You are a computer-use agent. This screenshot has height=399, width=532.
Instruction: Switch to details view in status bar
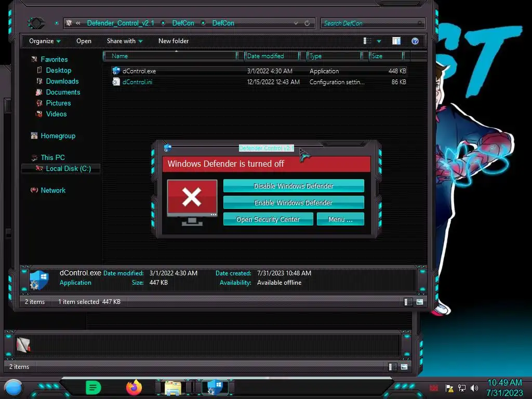click(x=408, y=302)
